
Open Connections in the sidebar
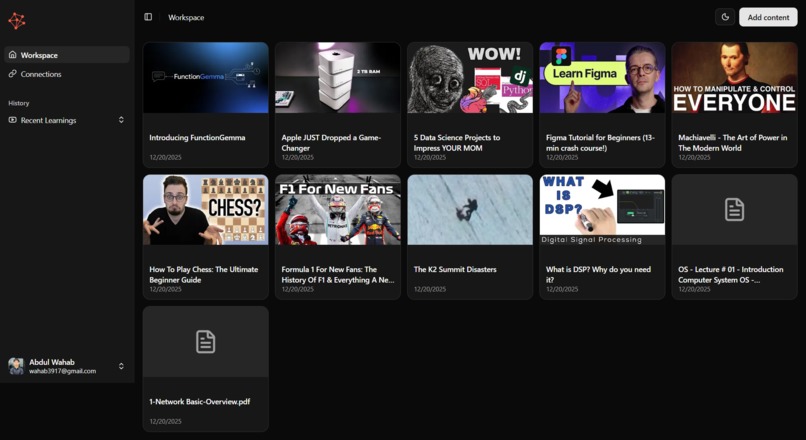pos(67,74)
